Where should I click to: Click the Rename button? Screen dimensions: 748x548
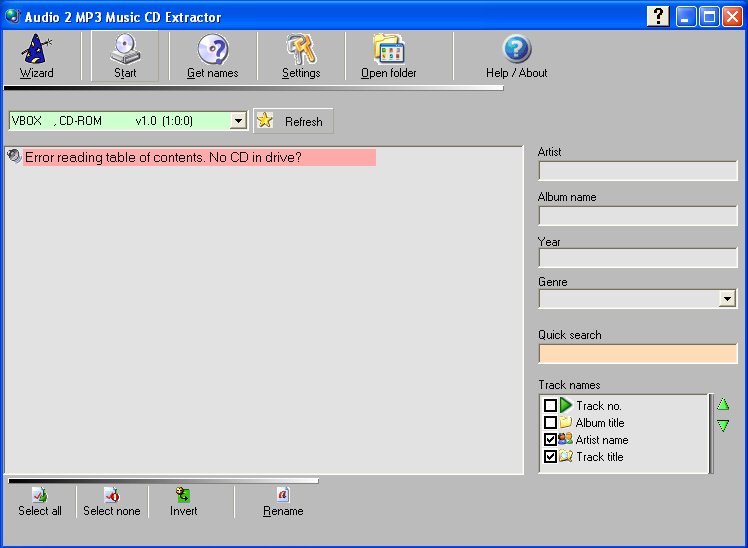pos(283,502)
